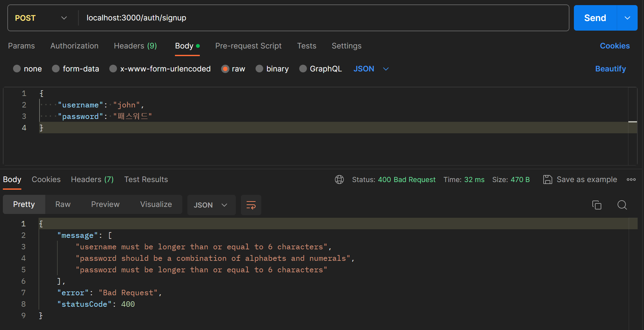The height and width of the screenshot is (330, 644).
Task: Open the Pre-request Script tab
Action: click(x=248, y=46)
